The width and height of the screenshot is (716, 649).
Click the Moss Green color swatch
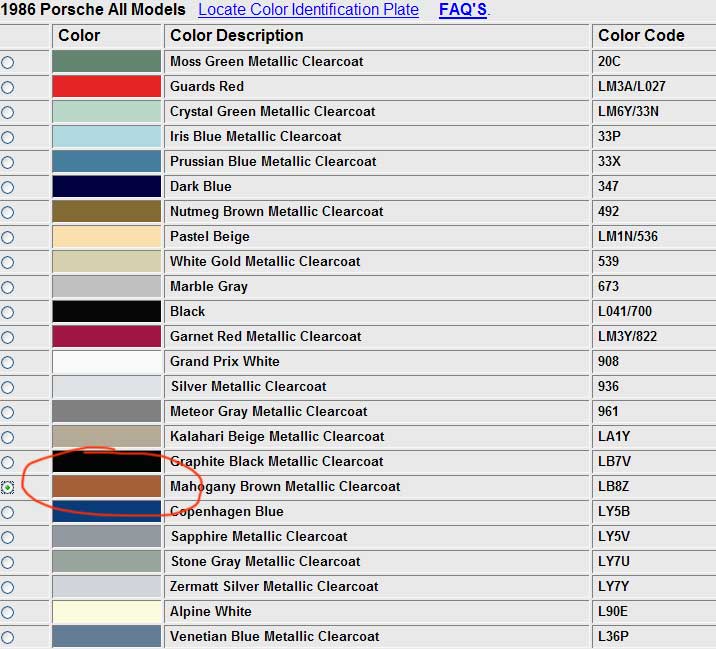coord(107,62)
